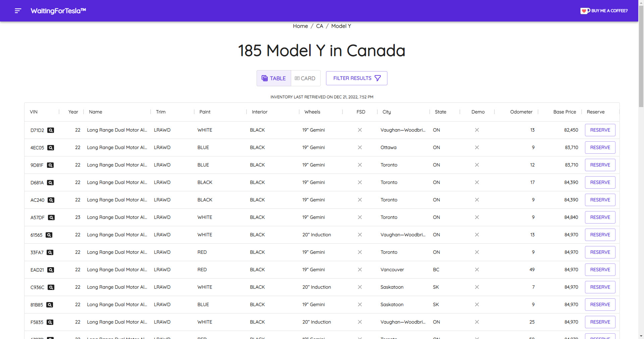
Task: Click magnifier icon beside VIN 4EC05
Action: tap(51, 148)
